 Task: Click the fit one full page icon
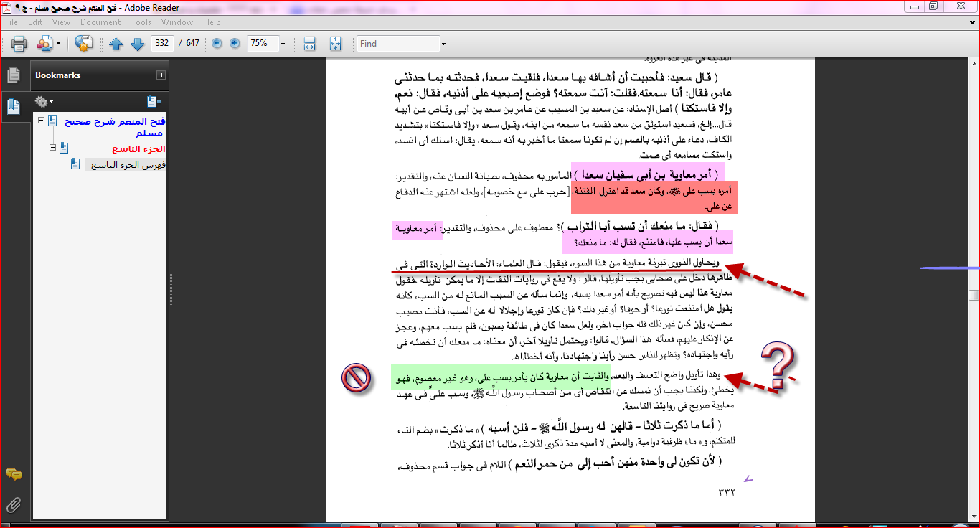[335, 44]
